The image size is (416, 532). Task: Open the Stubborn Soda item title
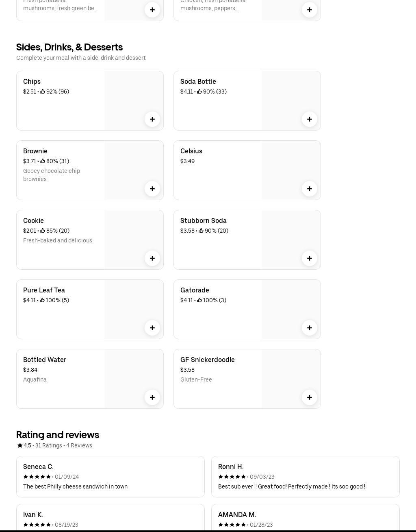tap(203, 221)
